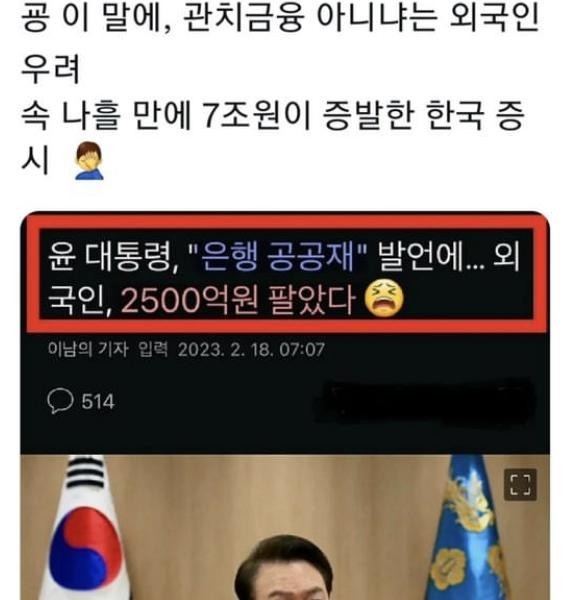Click the "우려" line of the post

click(51, 68)
